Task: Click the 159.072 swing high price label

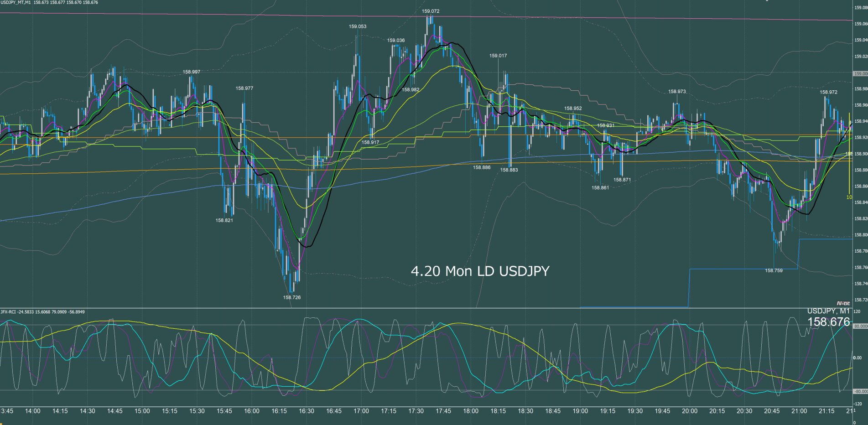Action: coord(431,11)
